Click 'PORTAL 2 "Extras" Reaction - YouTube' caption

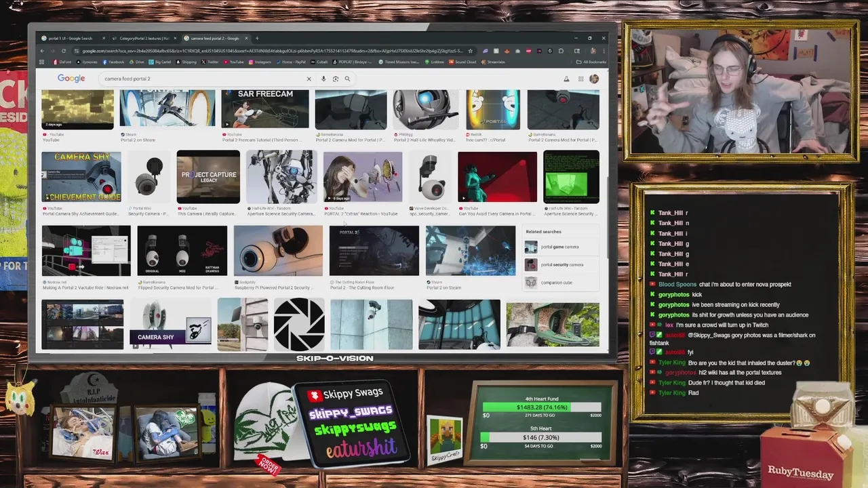361,213
